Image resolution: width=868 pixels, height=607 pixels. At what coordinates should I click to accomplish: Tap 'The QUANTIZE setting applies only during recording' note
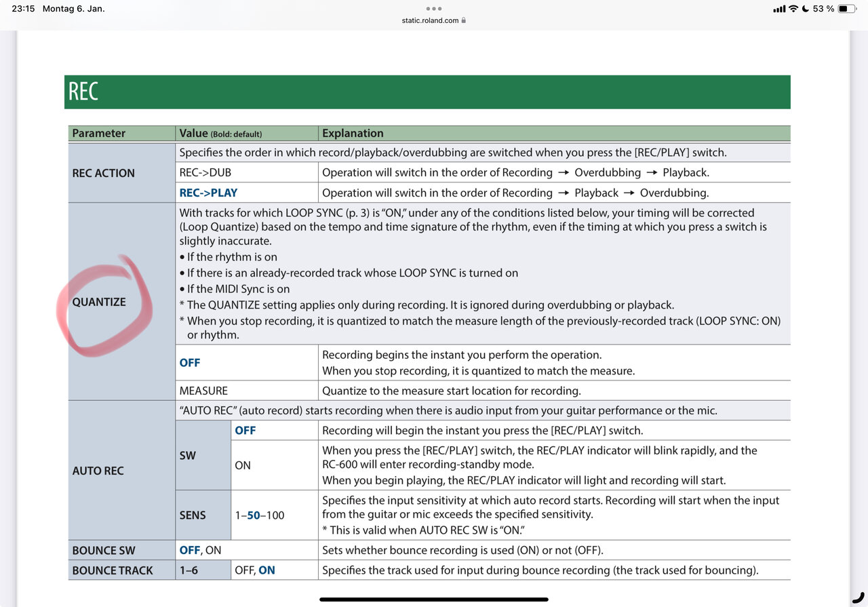tap(427, 305)
